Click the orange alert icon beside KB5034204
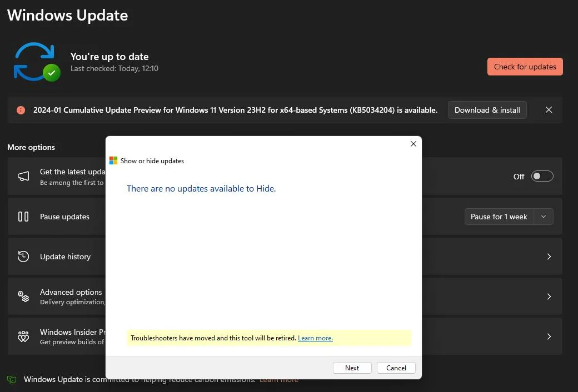The image size is (578, 392). tap(21, 110)
